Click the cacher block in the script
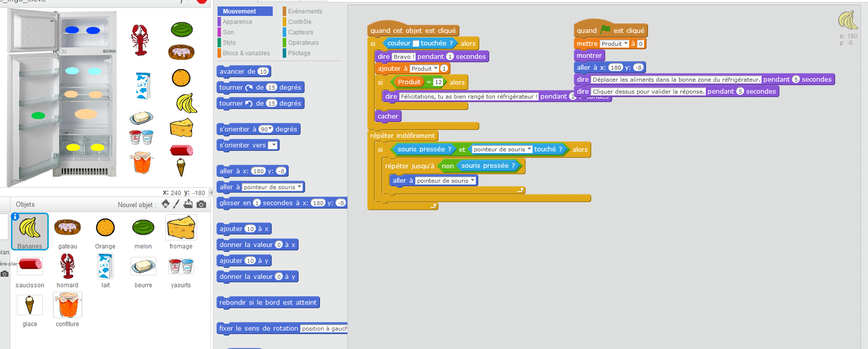This screenshot has height=349, width=868. click(388, 116)
